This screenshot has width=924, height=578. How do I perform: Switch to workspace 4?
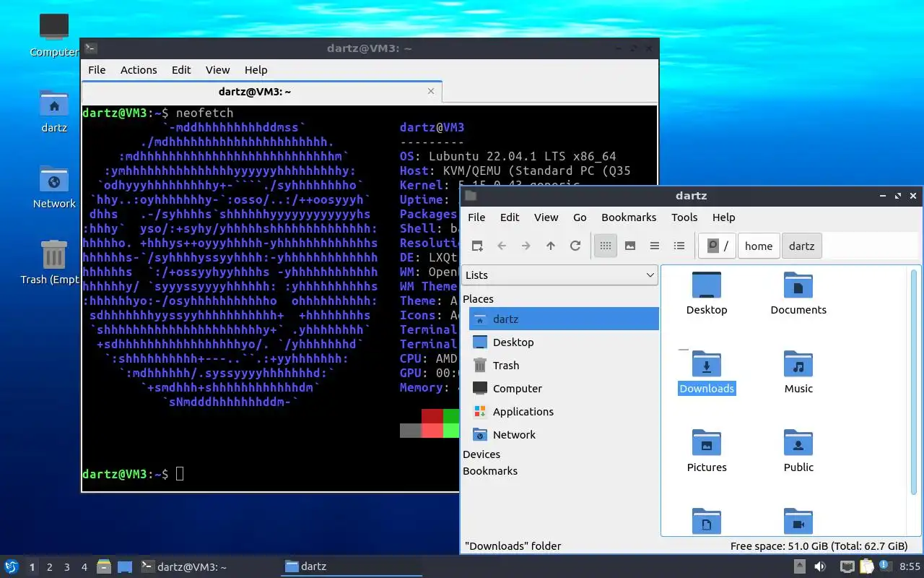click(x=84, y=567)
